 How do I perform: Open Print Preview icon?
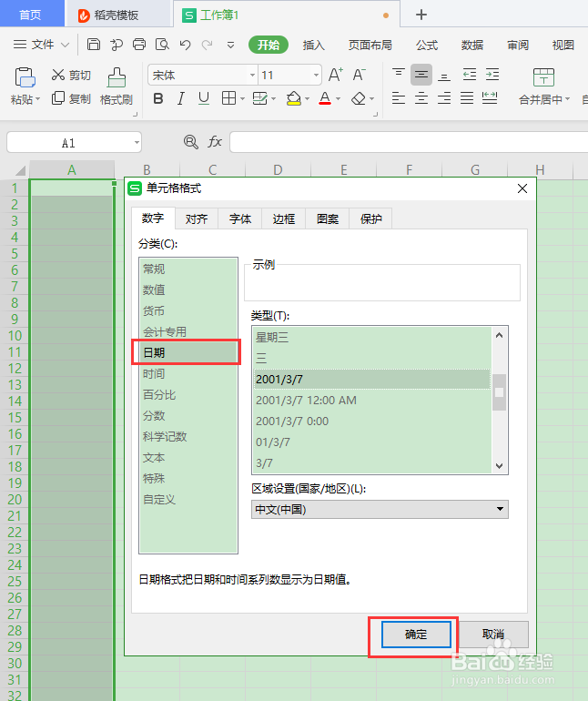coord(162,45)
